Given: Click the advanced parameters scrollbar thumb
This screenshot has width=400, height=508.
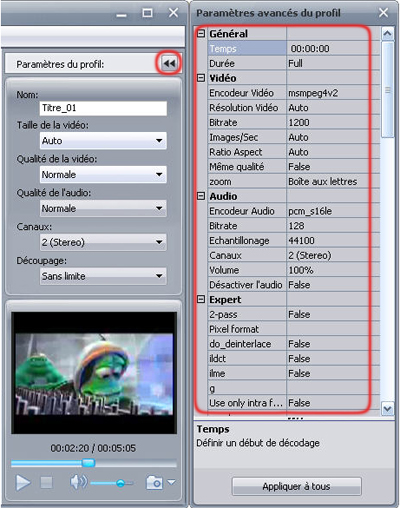Looking at the screenshot, I should (x=387, y=89).
